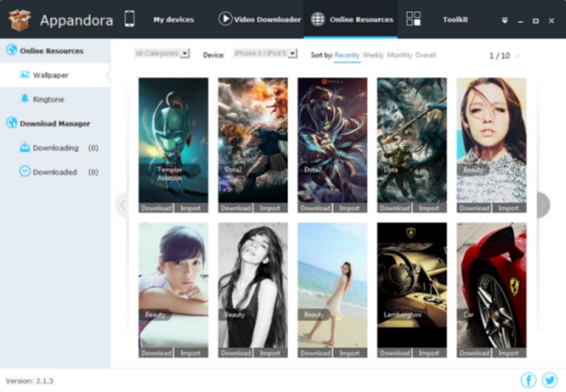The width and height of the screenshot is (566, 392).
Task: Sort wallpapers by Overall
Action: [x=426, y=55]
